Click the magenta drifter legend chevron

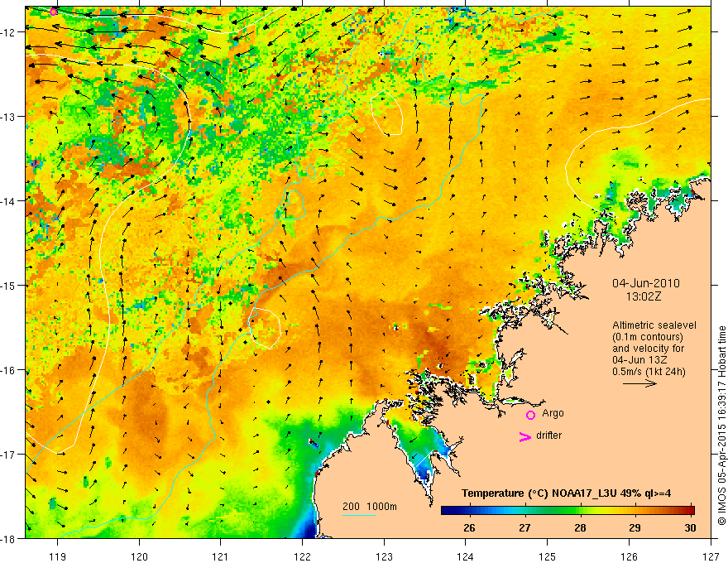524,436
